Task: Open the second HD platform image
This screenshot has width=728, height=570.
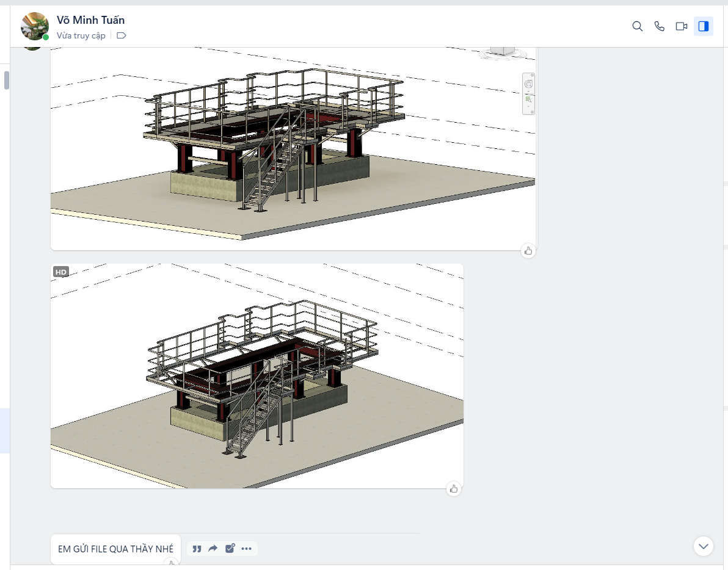Action: tap(257, 375)
